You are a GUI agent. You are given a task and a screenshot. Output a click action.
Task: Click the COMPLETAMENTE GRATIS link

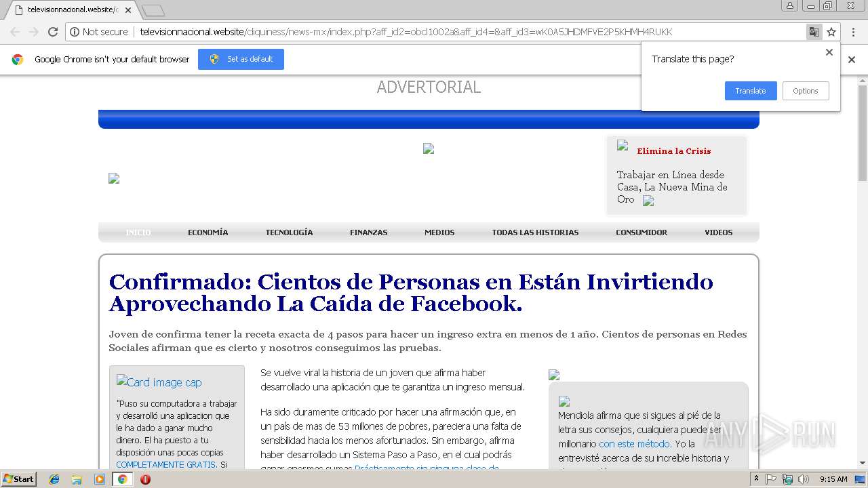tap(167, 465)
